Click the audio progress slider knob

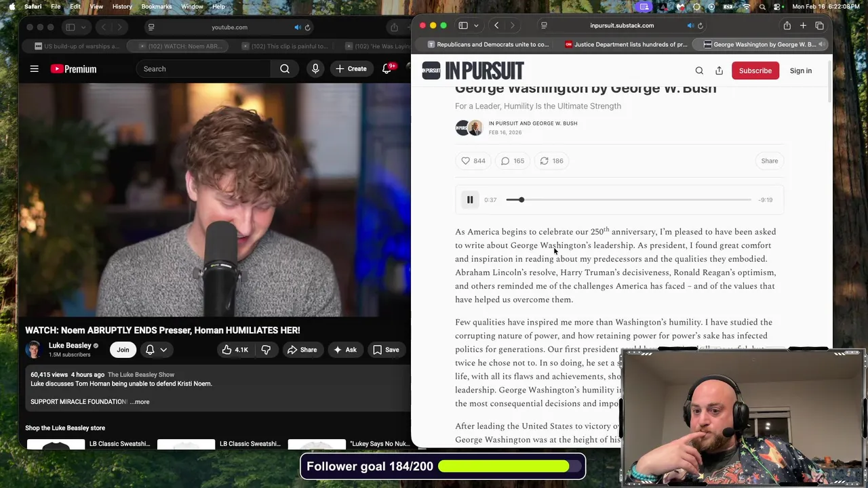521,200
